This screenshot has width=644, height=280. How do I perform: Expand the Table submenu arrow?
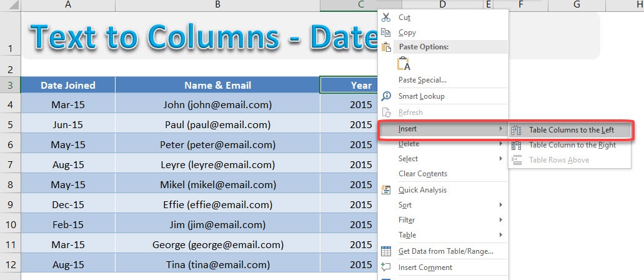point(501,235)
